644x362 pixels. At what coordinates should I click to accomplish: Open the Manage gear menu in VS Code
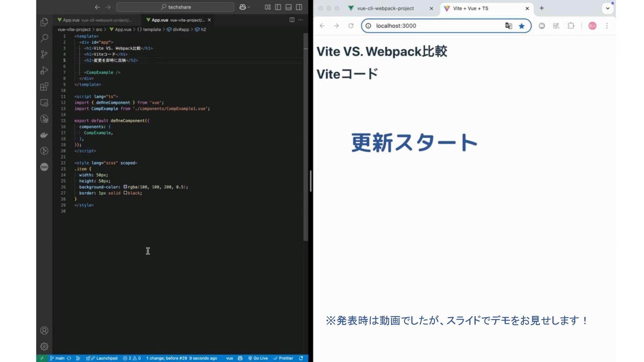point(44,347)
